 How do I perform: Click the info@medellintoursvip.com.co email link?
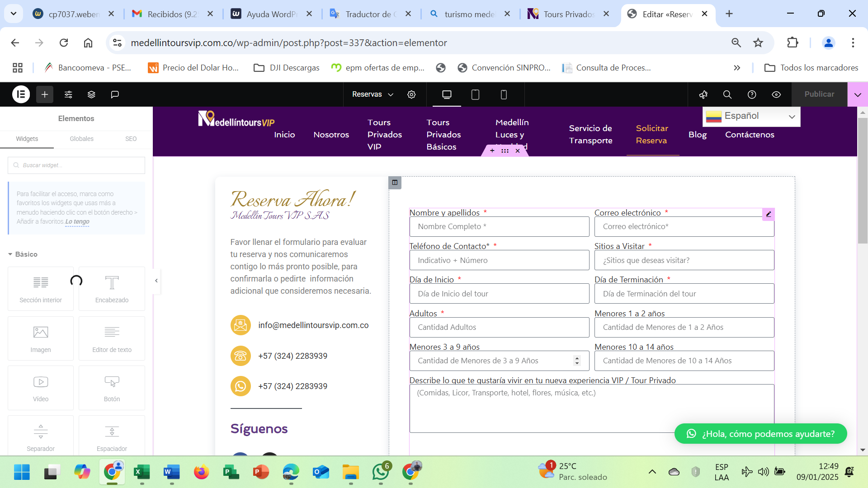pyautogui.click(x=313, y=325)
